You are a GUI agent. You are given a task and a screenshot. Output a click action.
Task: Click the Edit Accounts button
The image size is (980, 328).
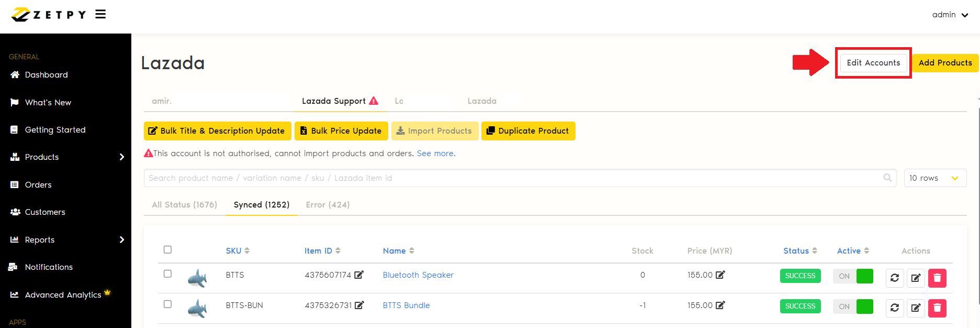(873, 63)
